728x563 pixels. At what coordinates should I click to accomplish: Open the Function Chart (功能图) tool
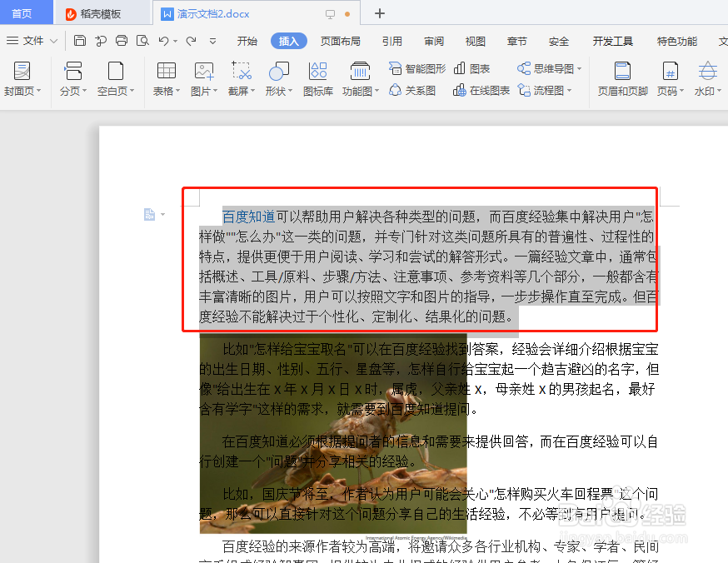coord(361,79)
